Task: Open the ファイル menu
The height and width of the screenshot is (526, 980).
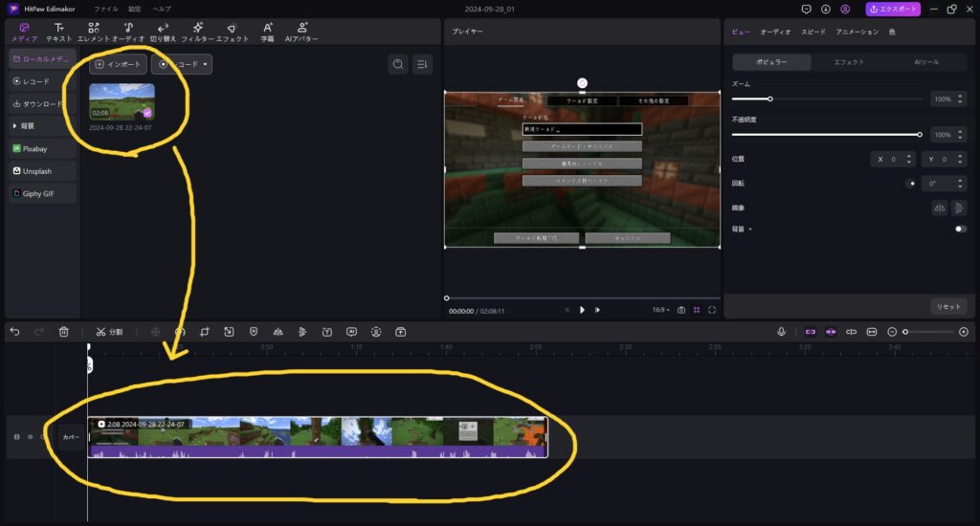Action: click(105, 10)
